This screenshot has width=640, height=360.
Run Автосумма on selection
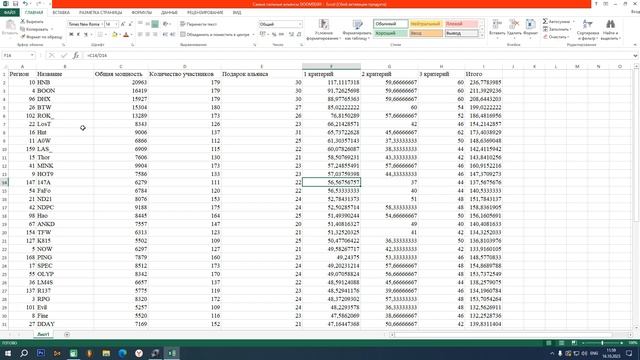coord(557,21)
